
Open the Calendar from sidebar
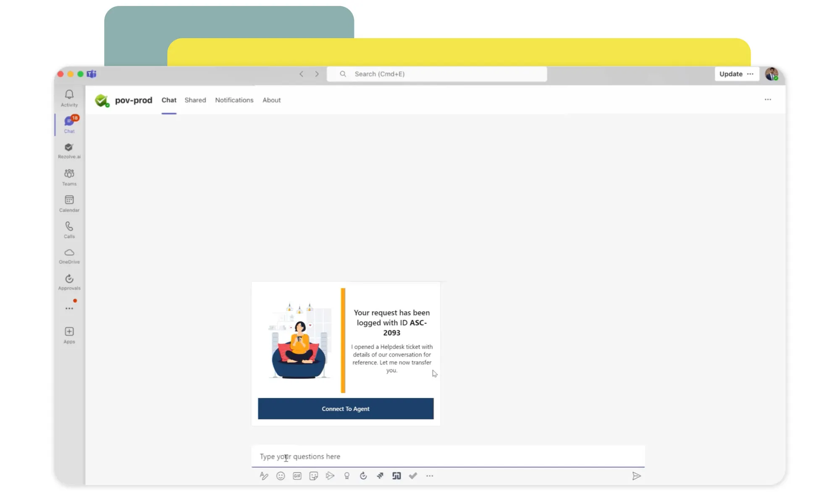pyautogui.click(x=69, y=203)
